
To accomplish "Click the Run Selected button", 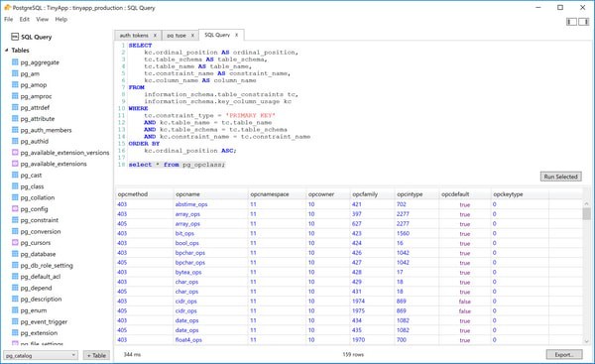I will [560, 177].
